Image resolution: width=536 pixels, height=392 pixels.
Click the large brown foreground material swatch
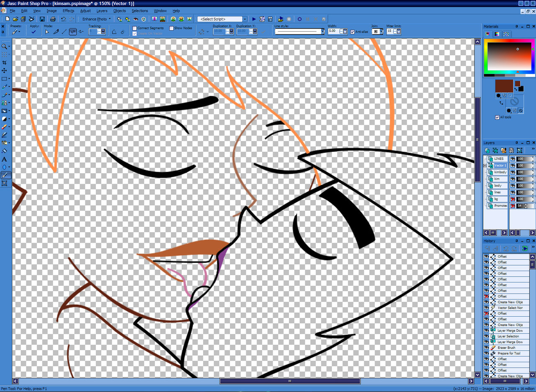(504, 86)
